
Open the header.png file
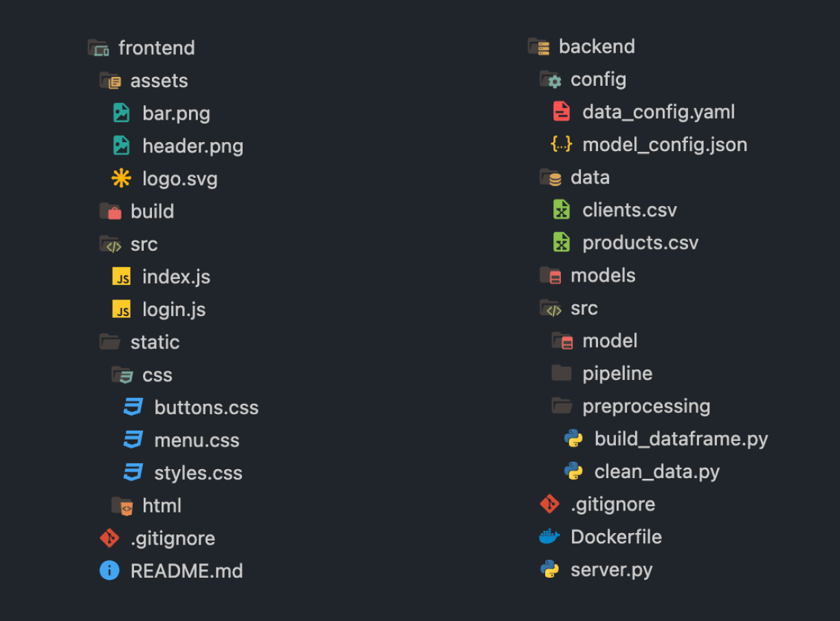[178, 146]
